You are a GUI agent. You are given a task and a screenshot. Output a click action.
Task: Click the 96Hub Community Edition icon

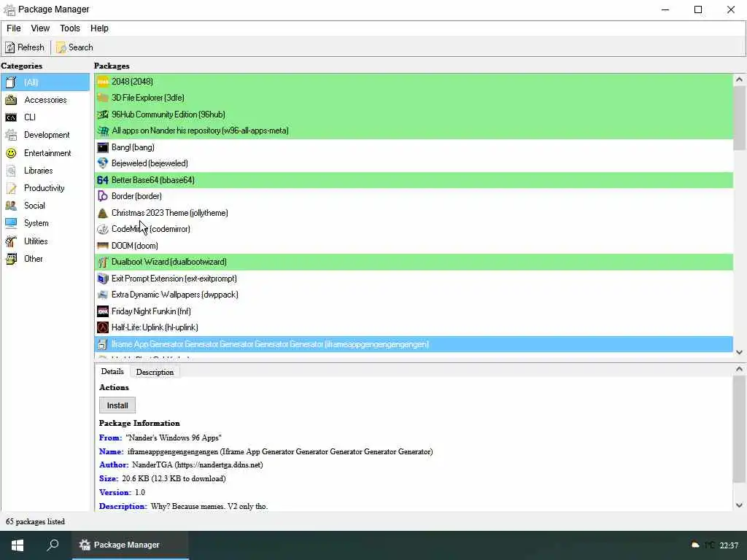click(x=103, y=114)
